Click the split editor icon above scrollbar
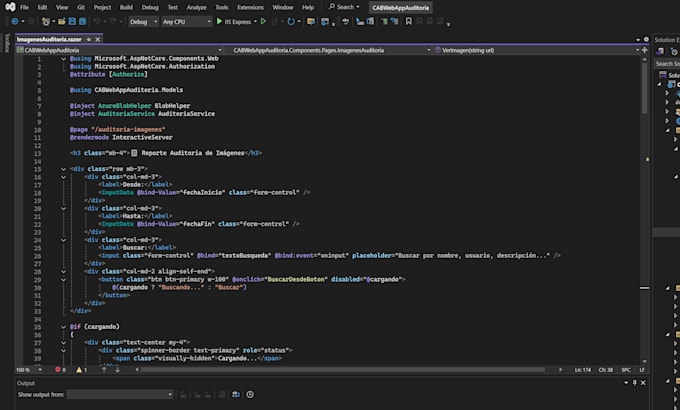Screen dimensions: 680x410 [644, 50]
